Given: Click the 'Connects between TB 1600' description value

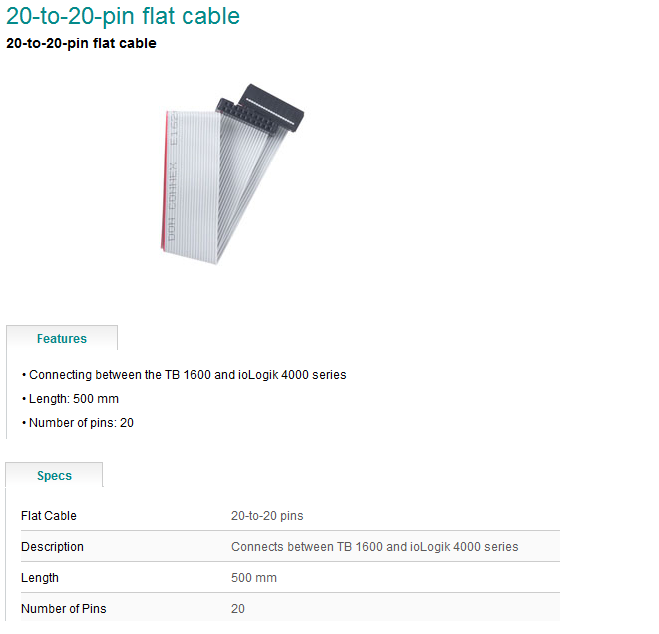Looking at the screenshot, I should click(374, 547).
